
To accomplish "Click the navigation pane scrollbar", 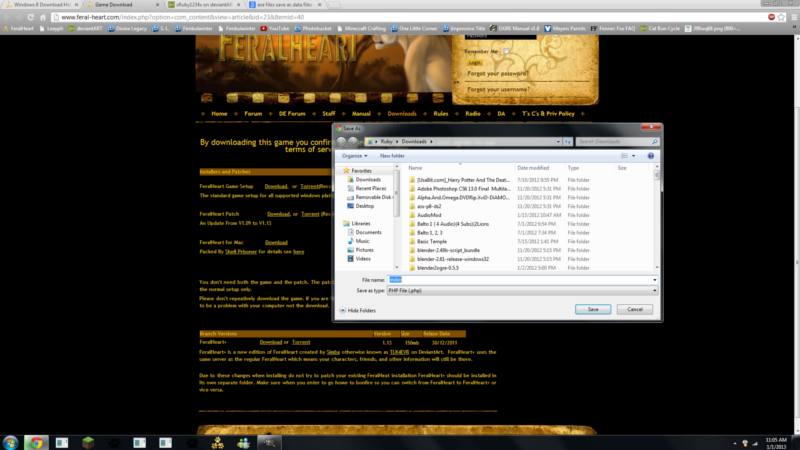I will [x=396, y=216].
